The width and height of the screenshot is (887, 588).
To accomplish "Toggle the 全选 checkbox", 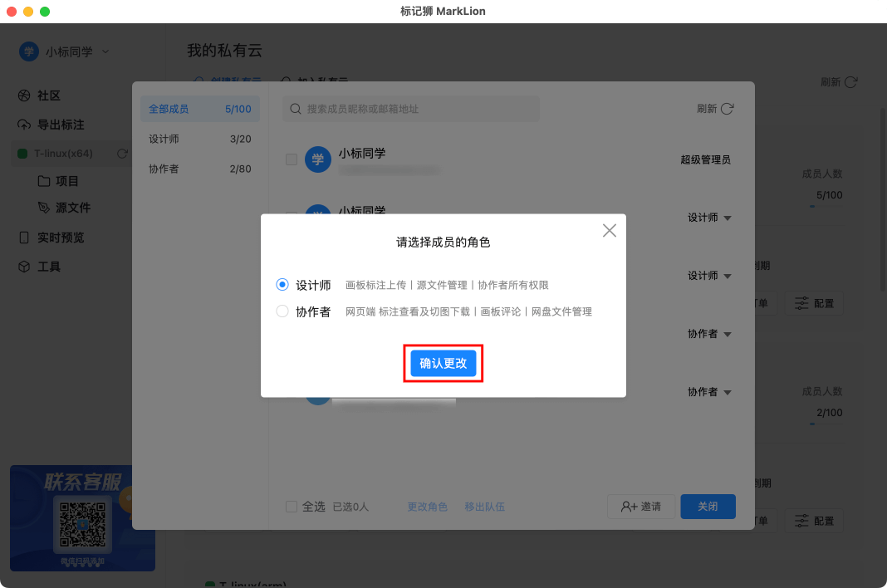I will [292, 507].
